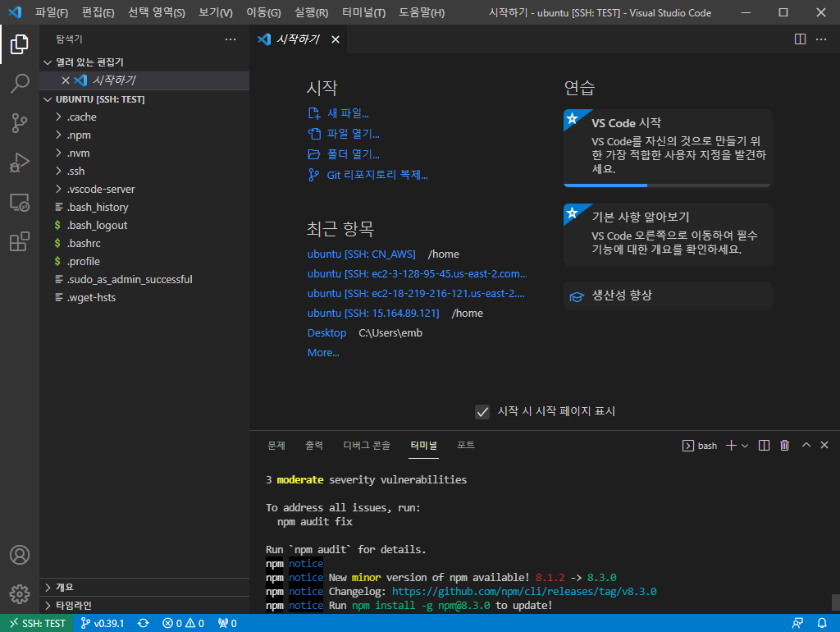Click the v0.39.1 branch indicator

click(102, 623)
